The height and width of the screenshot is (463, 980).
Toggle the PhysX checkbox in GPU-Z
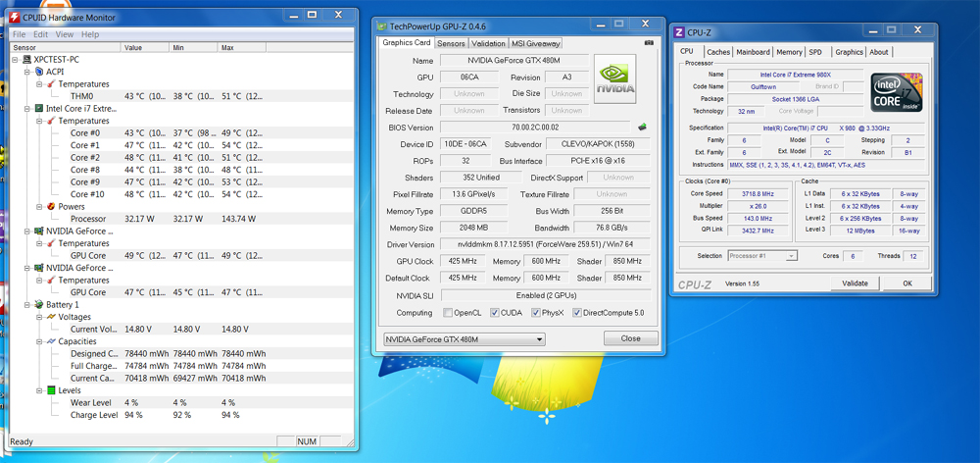click(x=536, y=312)
